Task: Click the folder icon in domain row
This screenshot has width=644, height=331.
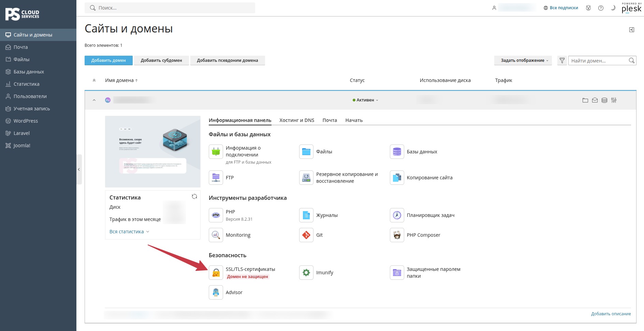Action: point(585,100)
